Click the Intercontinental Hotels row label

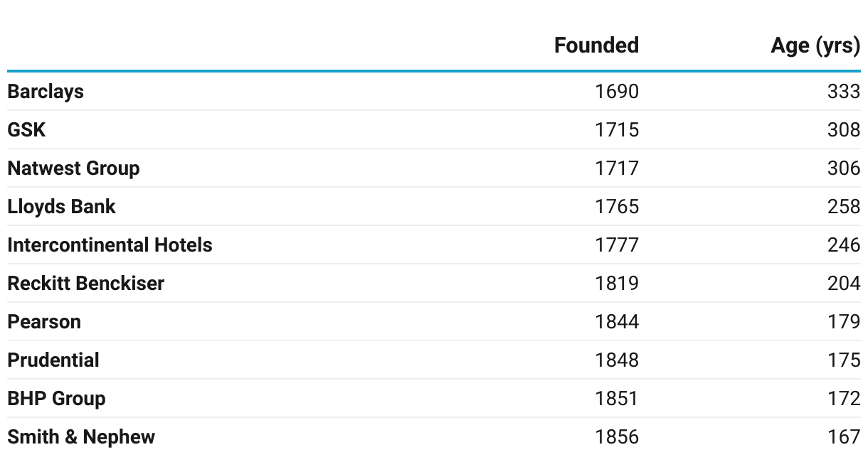[110, 245]
